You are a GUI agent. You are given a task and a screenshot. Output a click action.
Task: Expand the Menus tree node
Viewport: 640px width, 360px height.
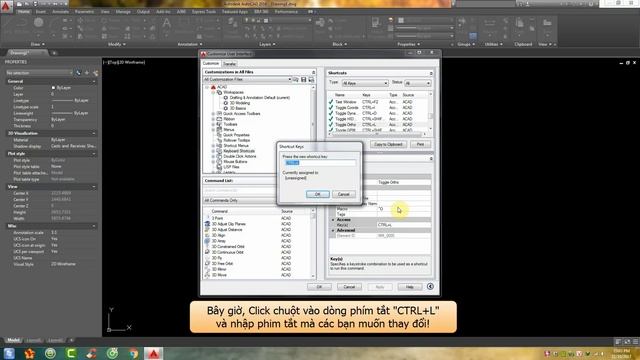tap(213, 129)
